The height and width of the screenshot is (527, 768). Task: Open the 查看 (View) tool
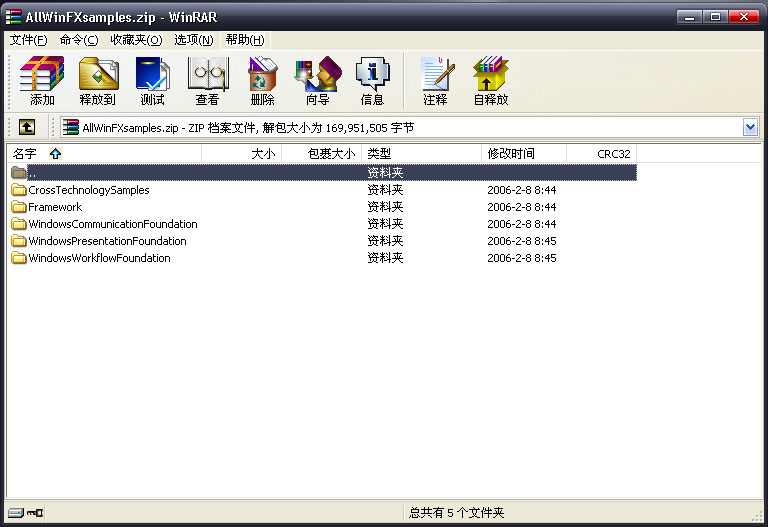(208, 81)
